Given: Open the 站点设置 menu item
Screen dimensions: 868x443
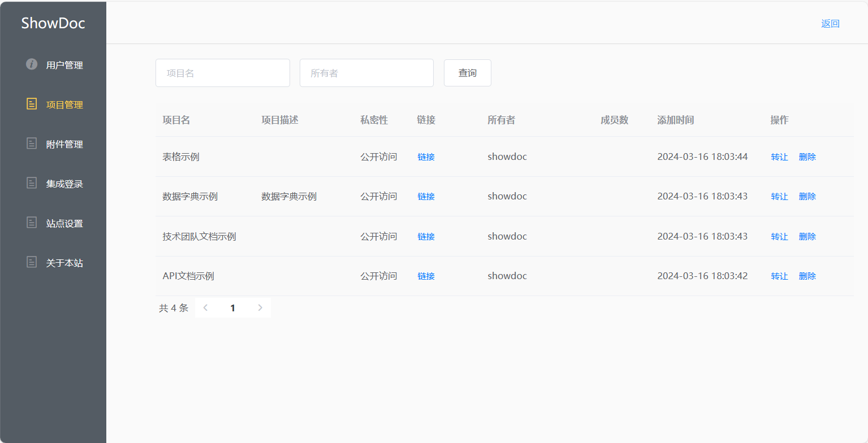Looking at the screenshot, I should (x=64, y=223).
